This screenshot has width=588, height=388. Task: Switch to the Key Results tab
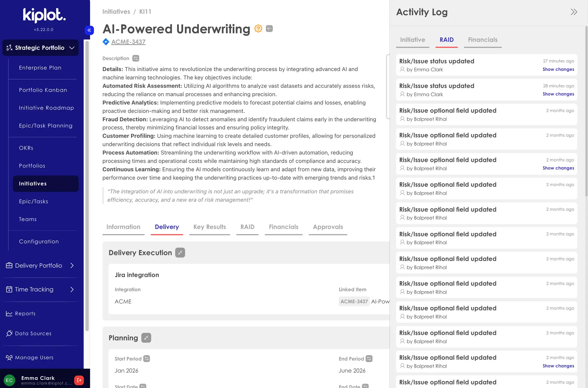(209, 227)
